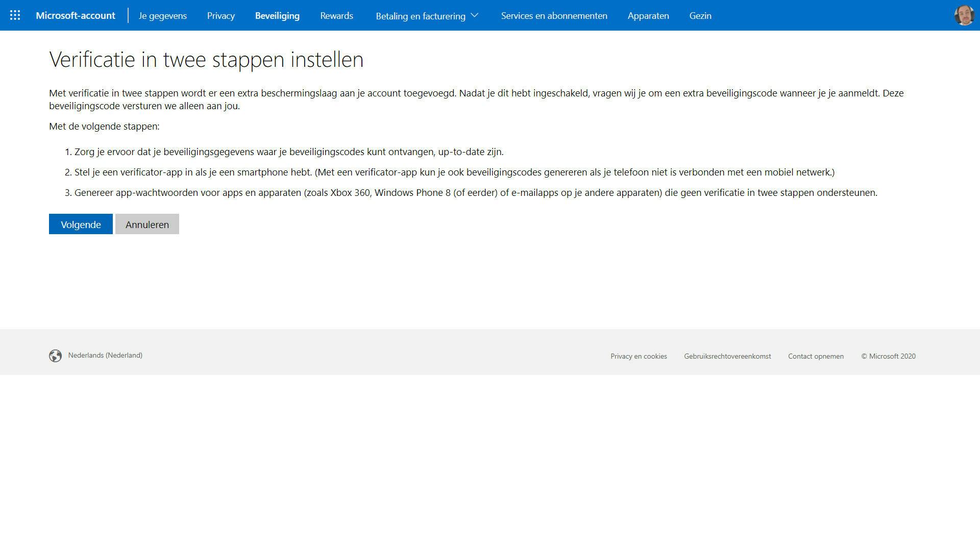Click the Verificatie in twee stappen heading
980x551 pixels.
point(206,59)
